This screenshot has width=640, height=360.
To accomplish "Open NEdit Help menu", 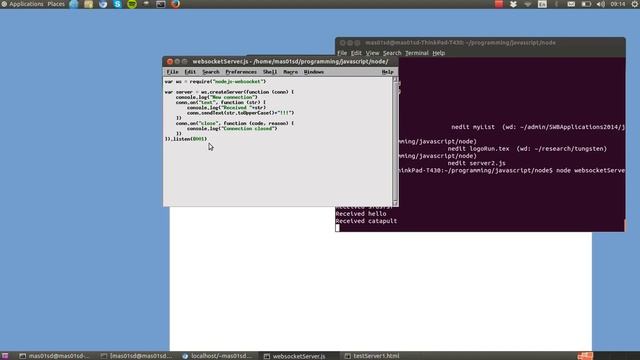I will point(387,72).
